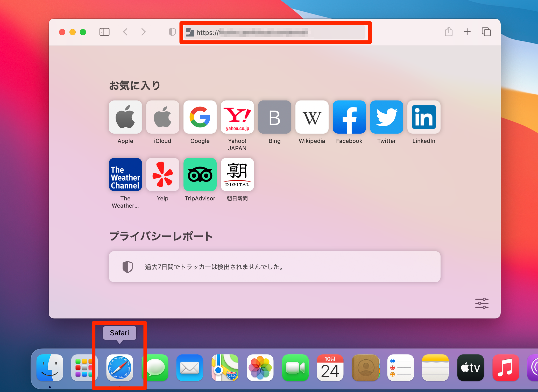Open the iCloud favorite

163,117
